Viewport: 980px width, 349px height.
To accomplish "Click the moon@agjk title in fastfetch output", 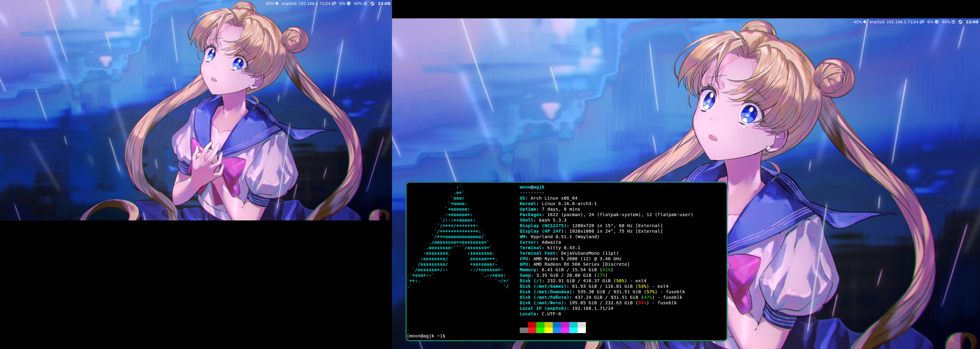I will click(532, 187).
